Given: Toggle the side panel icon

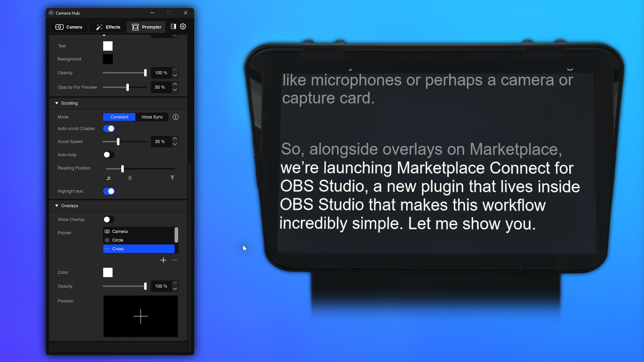Looking at the screenshot, I should coord(173,26).
